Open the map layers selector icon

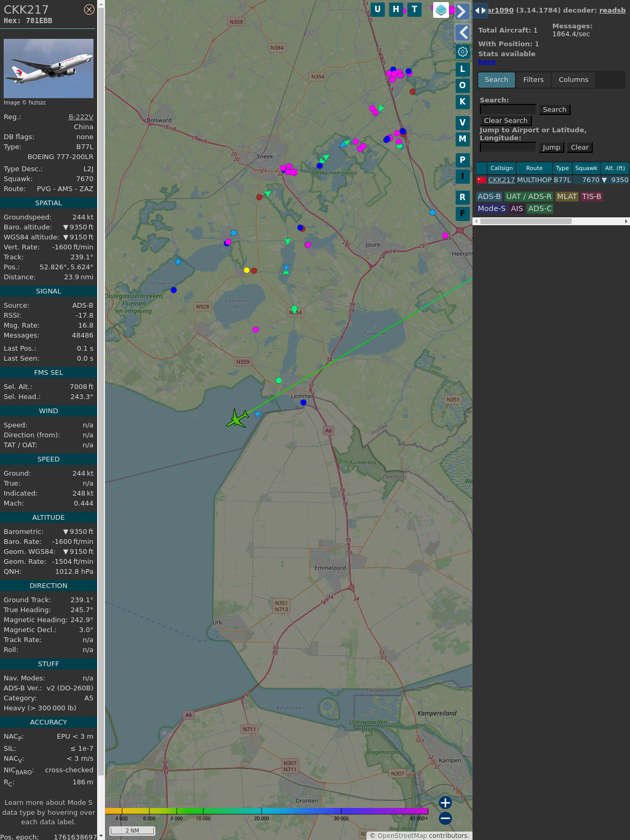coord(441,10)
